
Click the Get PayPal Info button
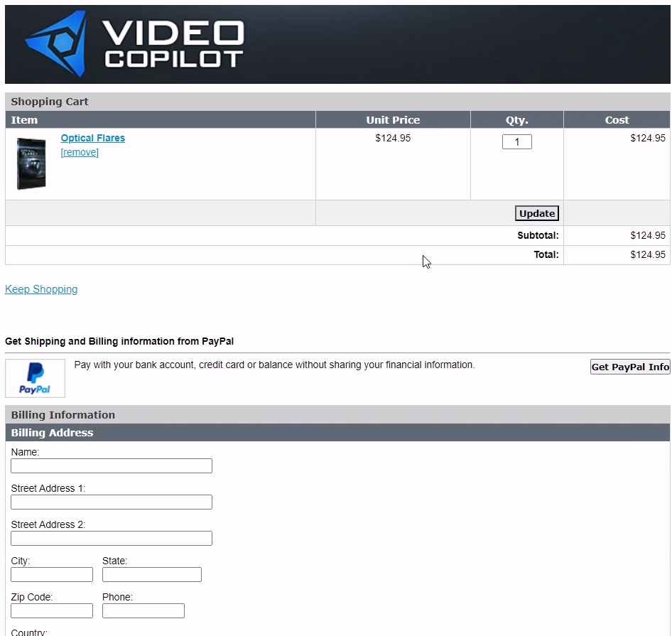[630, 367]
